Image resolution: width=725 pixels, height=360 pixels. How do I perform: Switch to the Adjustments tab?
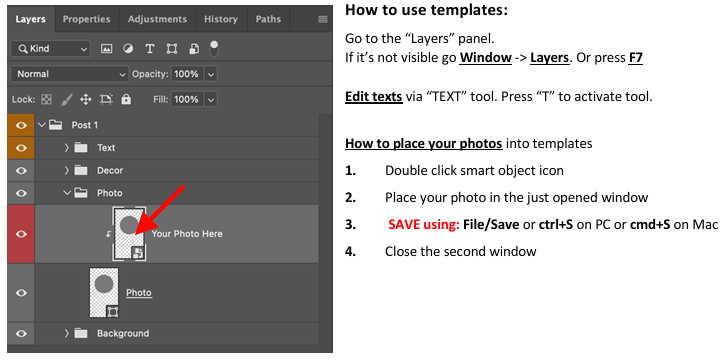tap(157, 19)
